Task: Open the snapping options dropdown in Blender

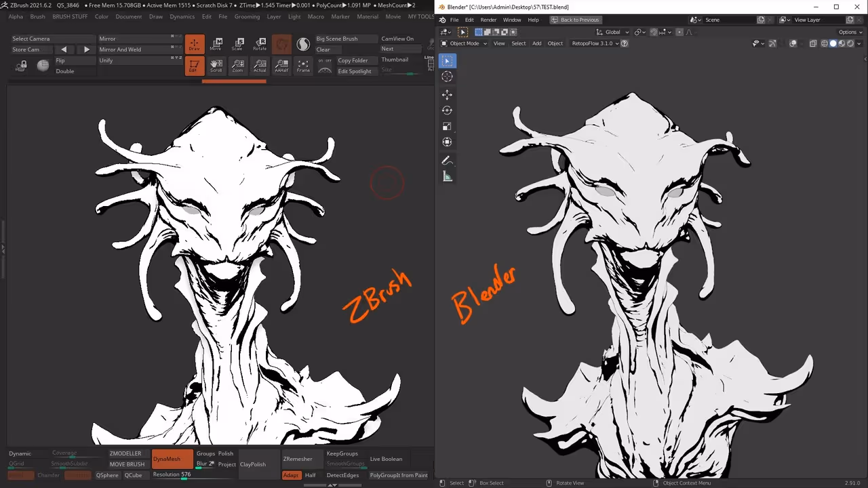Action: (666, 32)
